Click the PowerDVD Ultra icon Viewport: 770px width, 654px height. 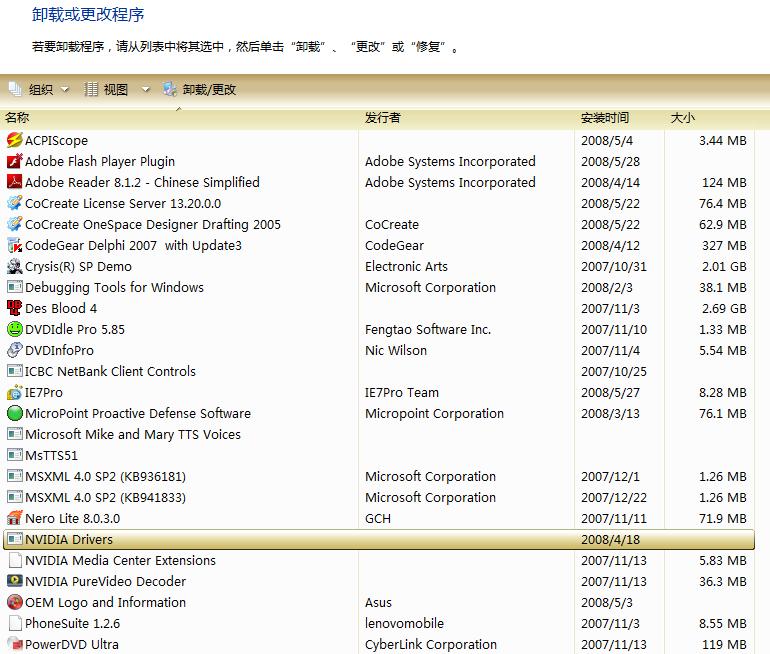pos(15,644)
